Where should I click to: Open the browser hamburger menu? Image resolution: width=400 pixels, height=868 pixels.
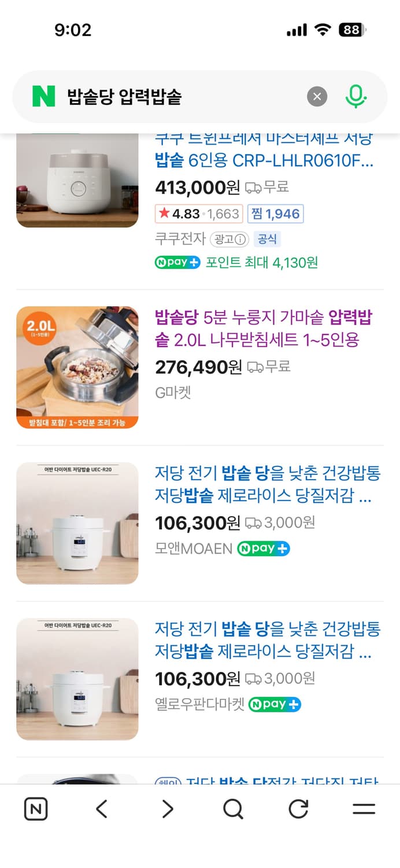pos(364,808)
